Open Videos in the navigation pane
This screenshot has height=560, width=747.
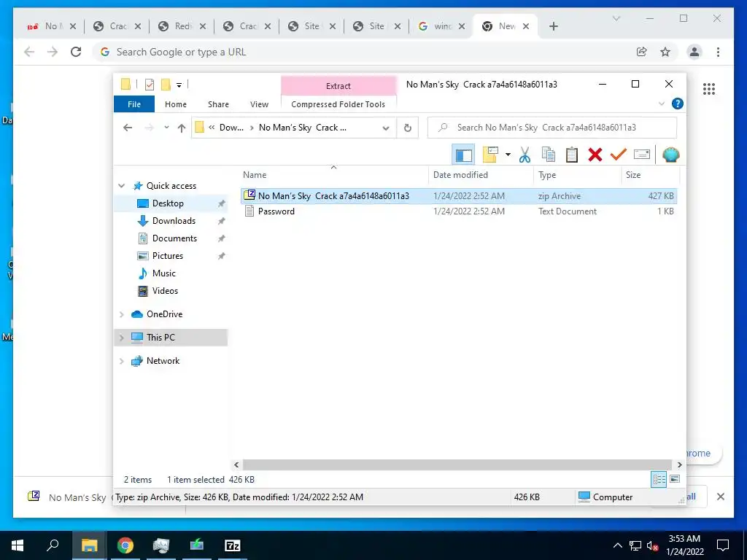[165, 291]
